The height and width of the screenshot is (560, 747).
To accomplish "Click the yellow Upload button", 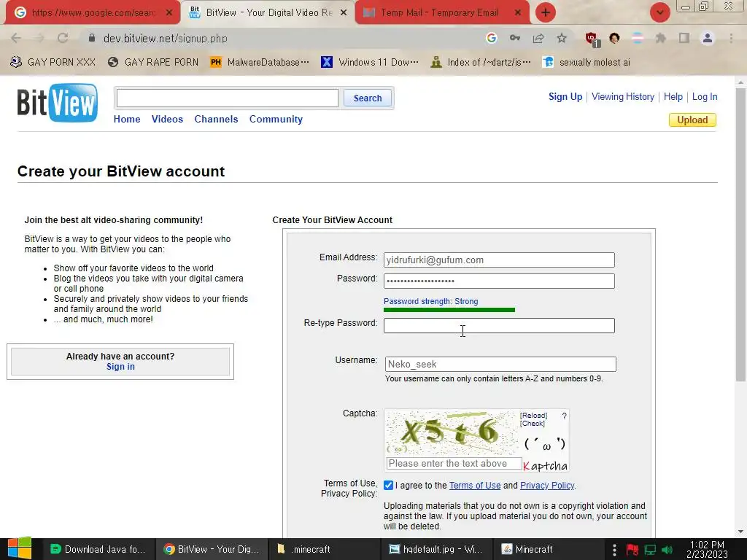I will coord(692,120).
